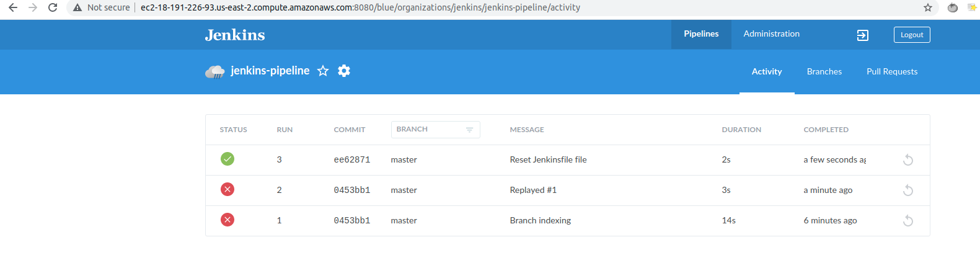Click commit 0453bb1 in run 2 row

[x=352, y=190]
